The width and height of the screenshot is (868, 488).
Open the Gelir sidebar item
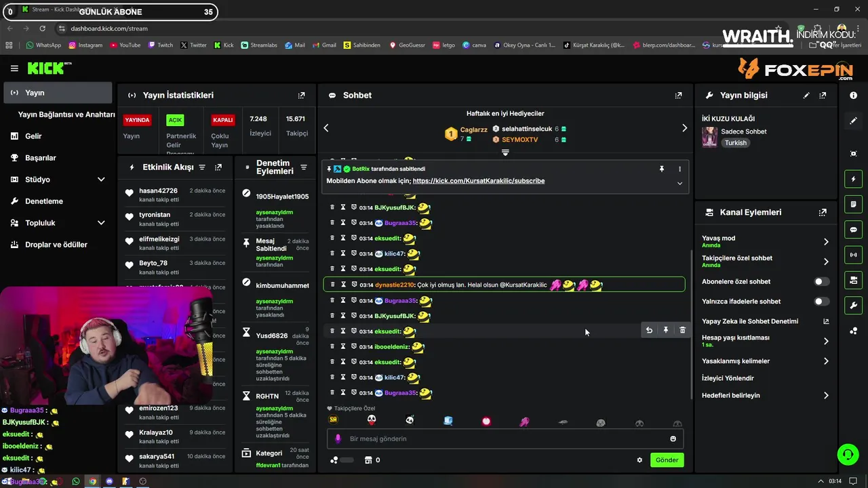tap(58, 136)
